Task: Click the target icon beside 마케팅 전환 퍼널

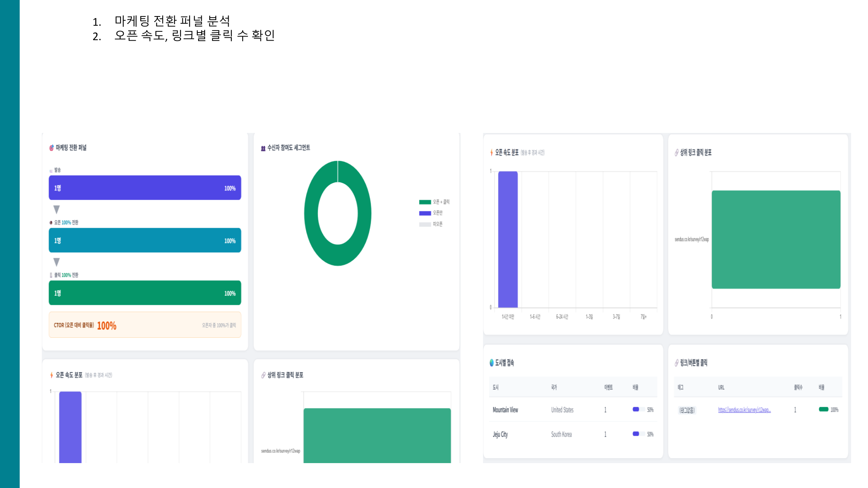Action: click(51, 148)
